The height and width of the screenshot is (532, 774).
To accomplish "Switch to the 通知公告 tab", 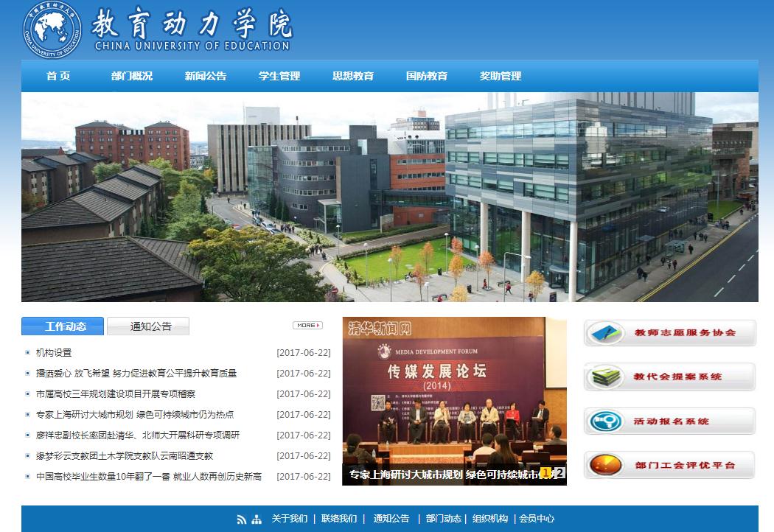I will [x=149, y=326].
